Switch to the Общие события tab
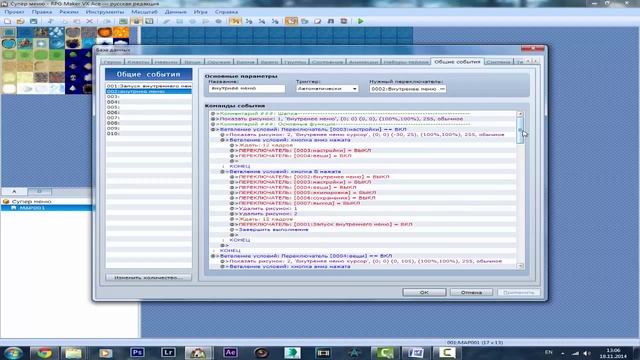640x360 pixels. [x=457, y=62]
